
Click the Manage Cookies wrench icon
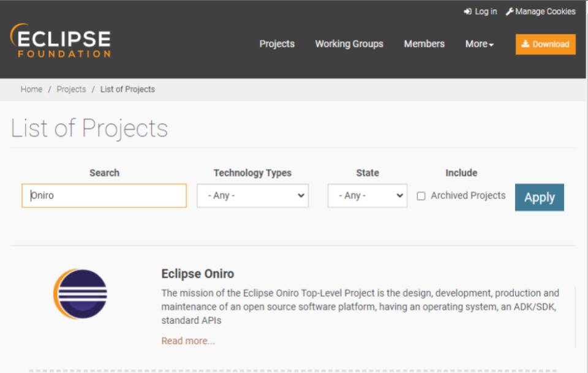[509, 12]
